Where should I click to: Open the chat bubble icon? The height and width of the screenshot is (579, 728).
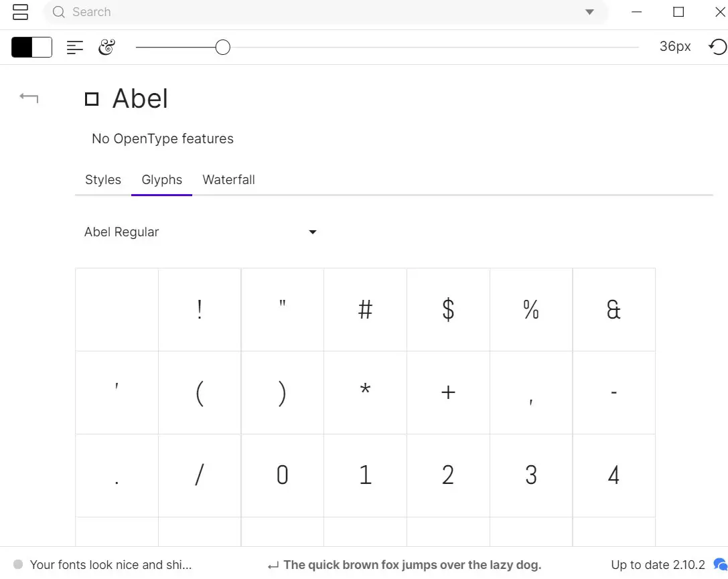720,564
